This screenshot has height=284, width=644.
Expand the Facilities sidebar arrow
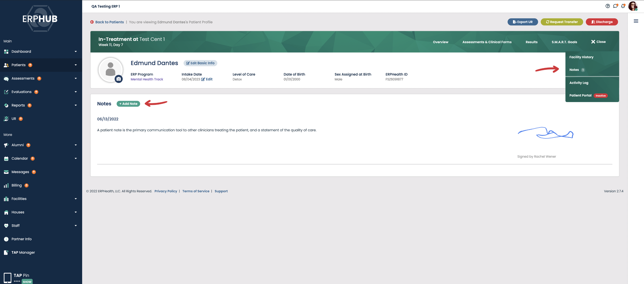tap(76, 199)
